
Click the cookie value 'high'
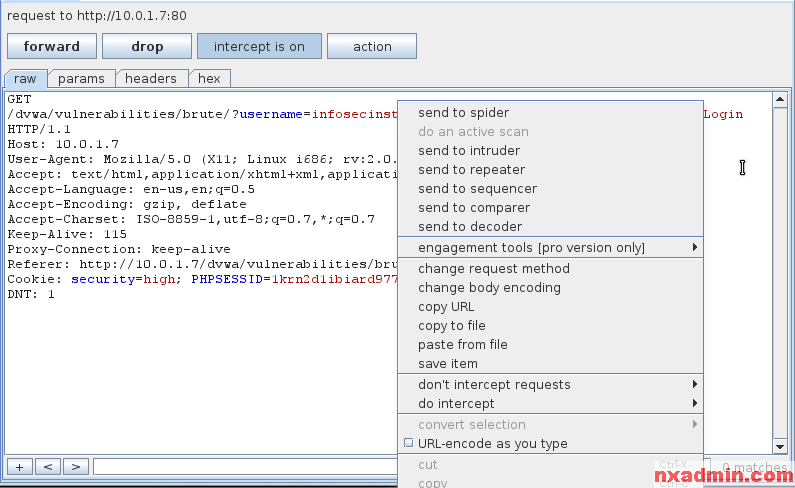[159, 279]
